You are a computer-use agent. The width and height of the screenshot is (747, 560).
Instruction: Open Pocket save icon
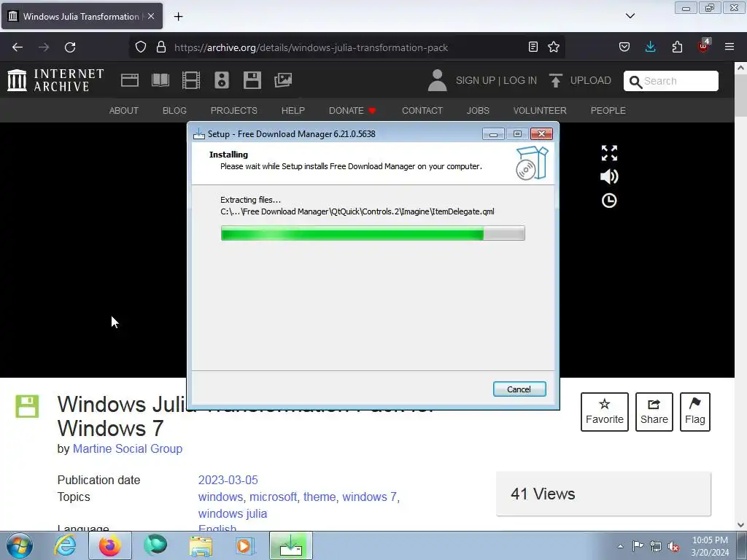[624, 47]
